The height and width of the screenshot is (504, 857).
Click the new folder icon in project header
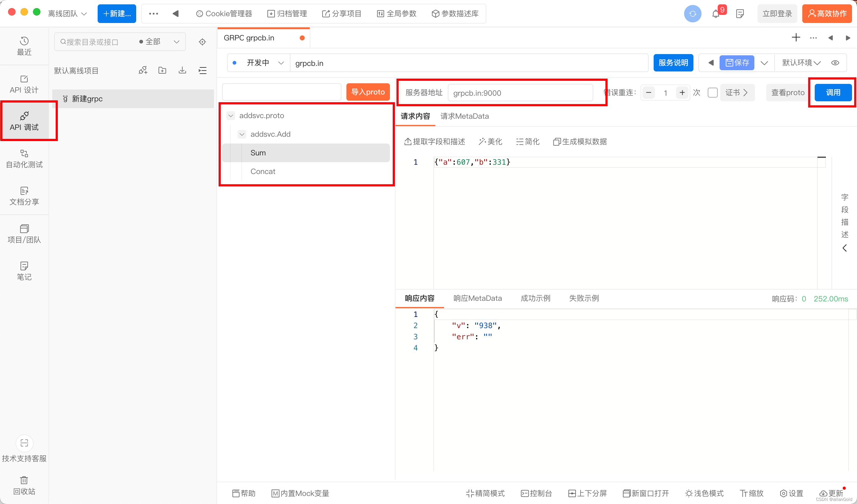click(163, 70)
